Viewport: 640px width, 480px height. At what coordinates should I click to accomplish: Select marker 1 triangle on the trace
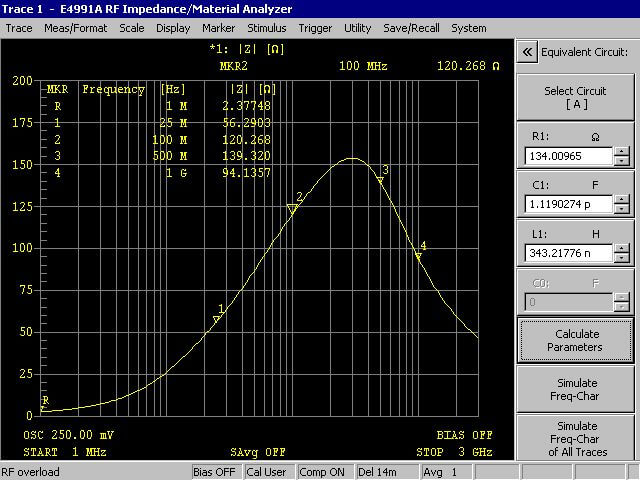click(x=217, y=319)
